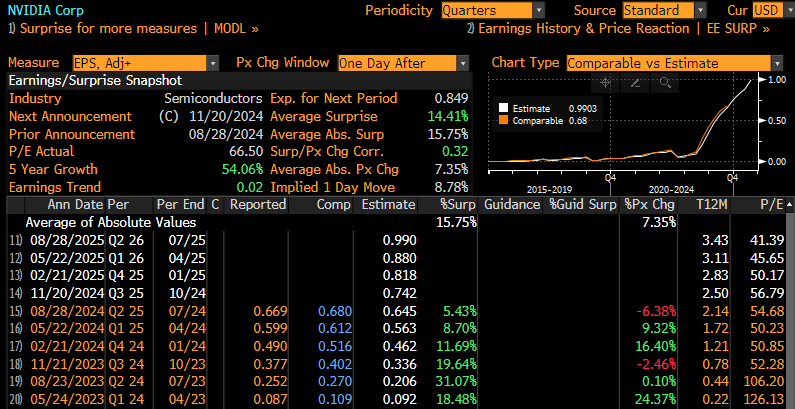Viewport: 795px width, 409px height.
Task: Select row 18 dated 11/21/2023
Action: [397, 363]
